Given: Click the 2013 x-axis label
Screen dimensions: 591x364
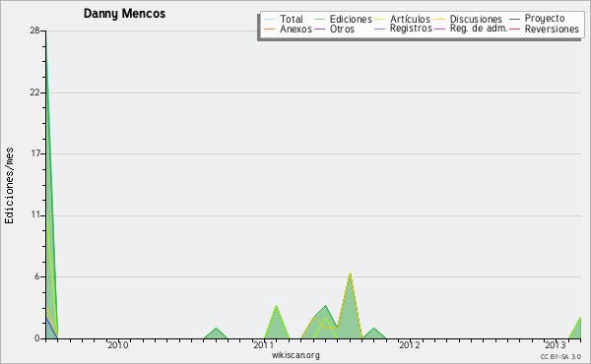Looking at the screenshot, I should (556, 345).
